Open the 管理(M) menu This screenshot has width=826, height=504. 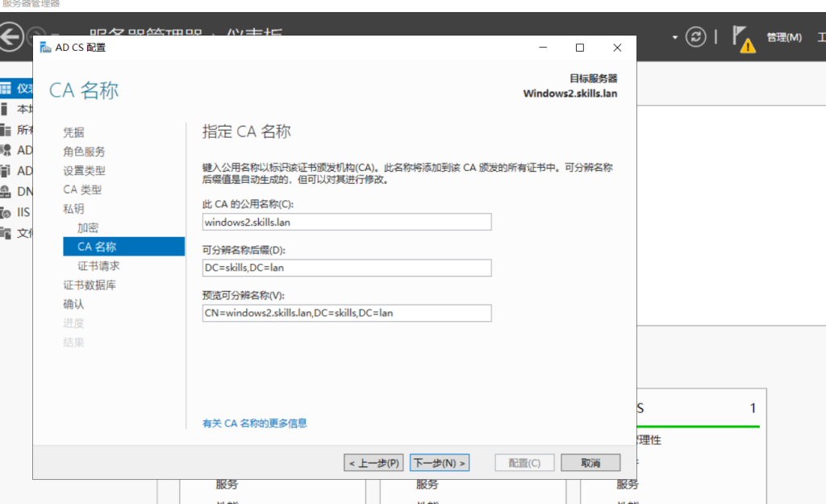[x=783, y=37]
